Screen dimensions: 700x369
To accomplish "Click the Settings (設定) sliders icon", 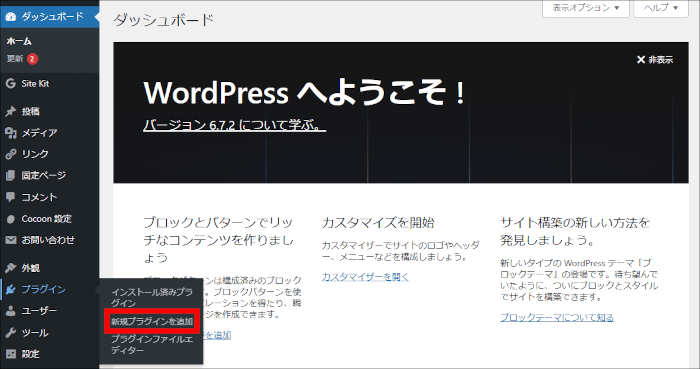I will [x=11, y=354].
